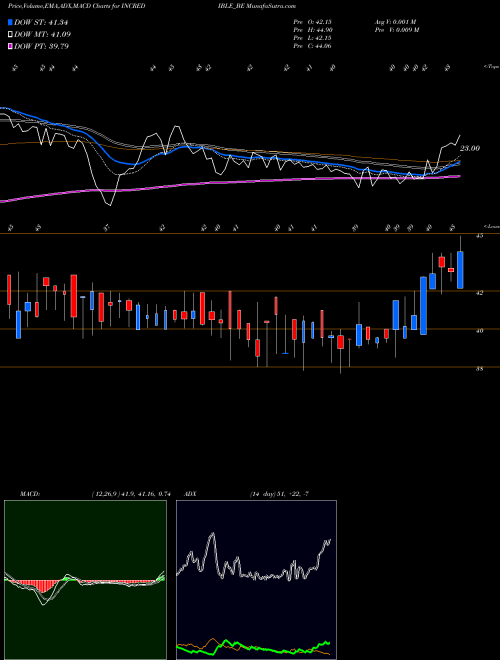Screen dimensions: 500x660
Task: Click the blue DOW ST legend swatch
Action: pos(10,22)
